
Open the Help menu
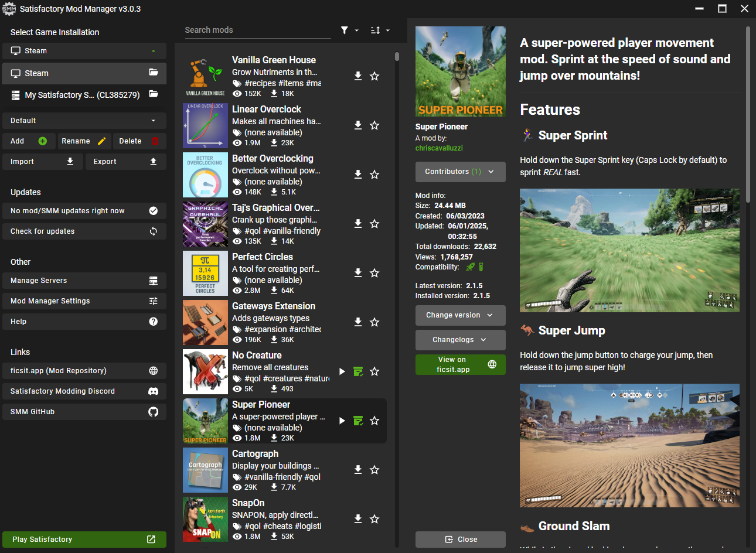[84, 322]
